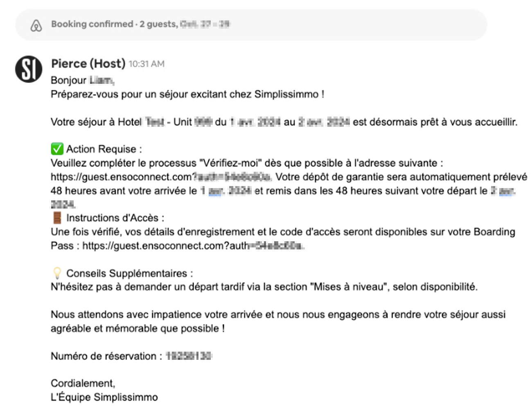Click the green checkmark Action Requise icon

57,149
